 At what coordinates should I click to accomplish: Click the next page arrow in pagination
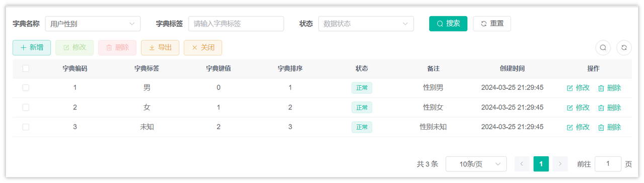[560, 164]
